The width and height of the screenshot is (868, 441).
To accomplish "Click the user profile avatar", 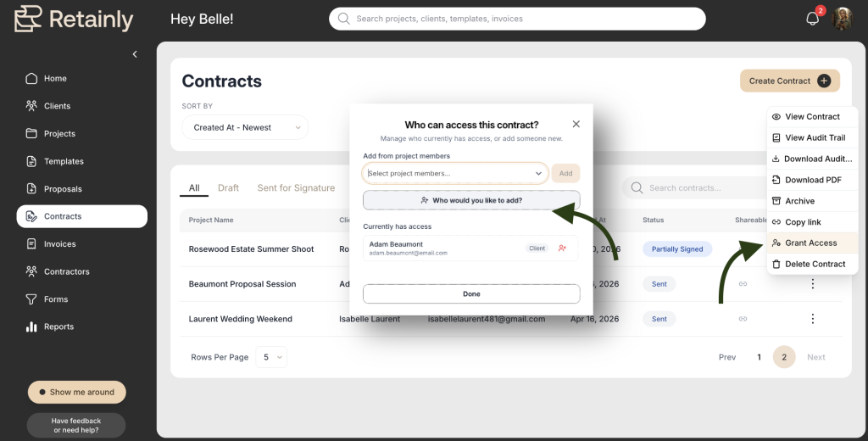I will pos(842,19).
